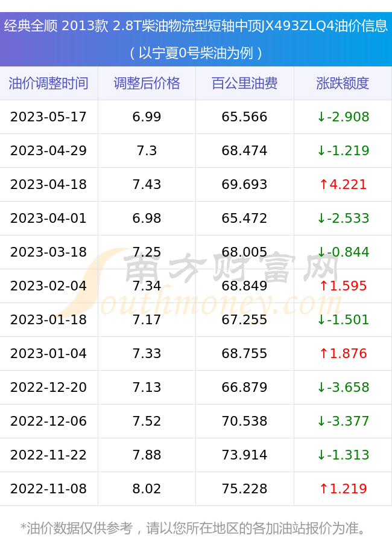Viewport: 392px width, 538px height.
Task: Click the green change value ↓-2.533
Action: [x=343, y=218]
